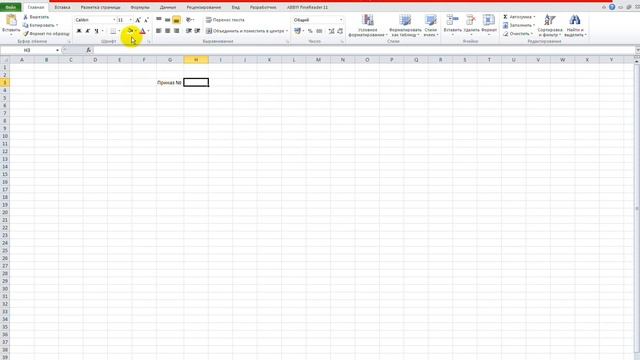Screen dimensions: 640x360
Task: Open the fill color dropdown arrow
Action: (x=136, y=31)
